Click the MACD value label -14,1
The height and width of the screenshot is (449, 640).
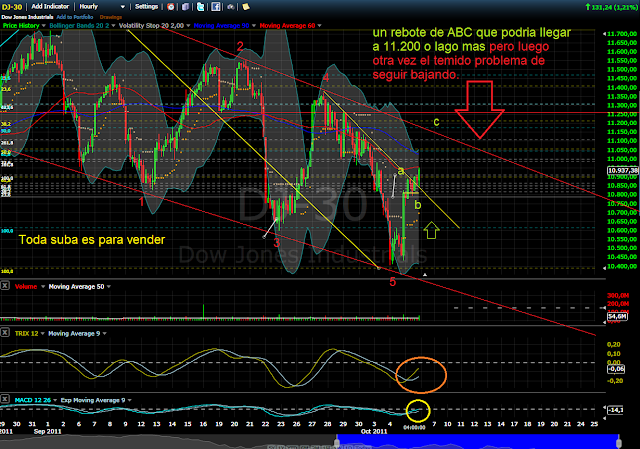click(x=616, y=410)
